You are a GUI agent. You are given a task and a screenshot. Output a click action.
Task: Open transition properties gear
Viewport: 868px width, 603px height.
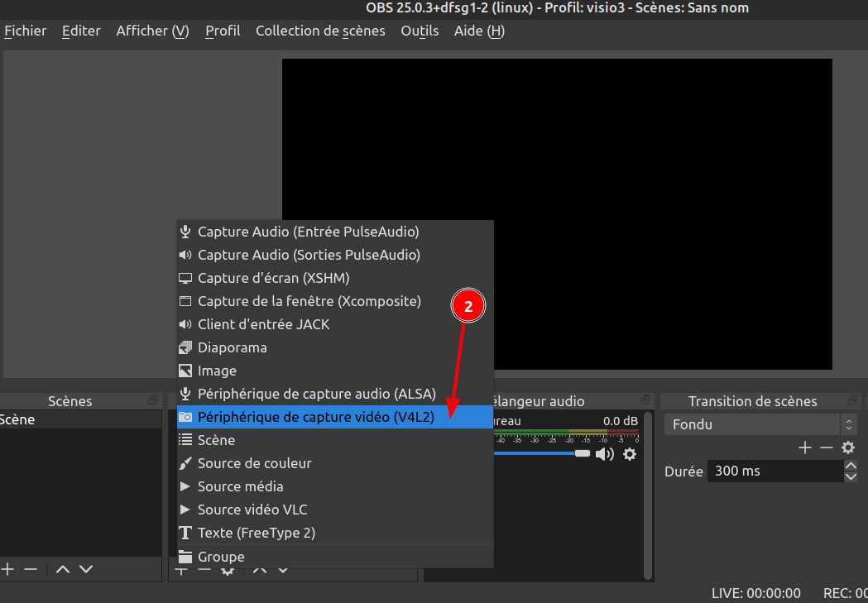coord(848,447)
